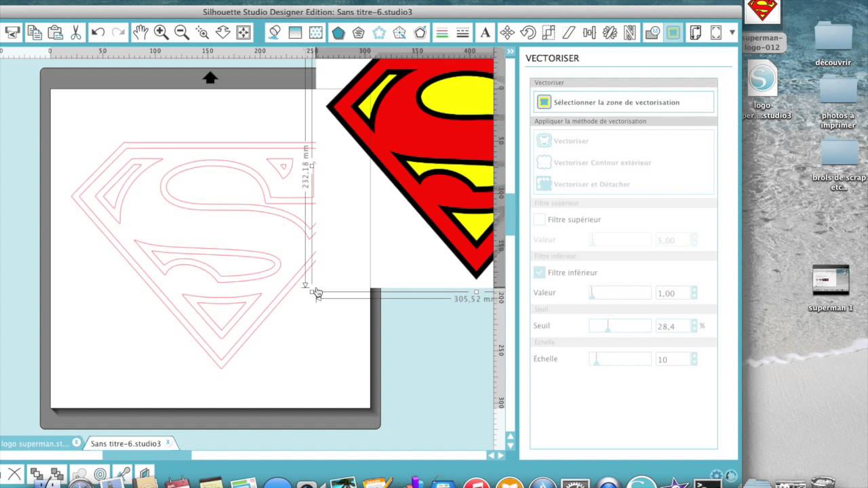Open the Replicate panel icon
Image resolution: width=868 pixels, height=488 pixels.
tap(609, 32)
